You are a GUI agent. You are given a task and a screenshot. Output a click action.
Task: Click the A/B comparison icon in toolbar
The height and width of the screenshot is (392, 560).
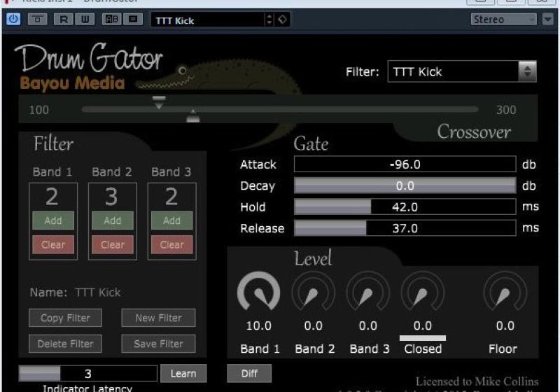coord(111,20)
